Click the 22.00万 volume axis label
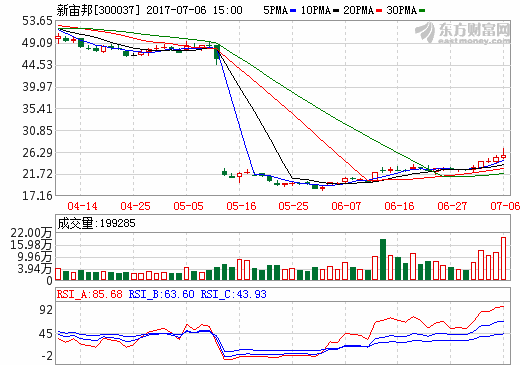 (31, 233)
